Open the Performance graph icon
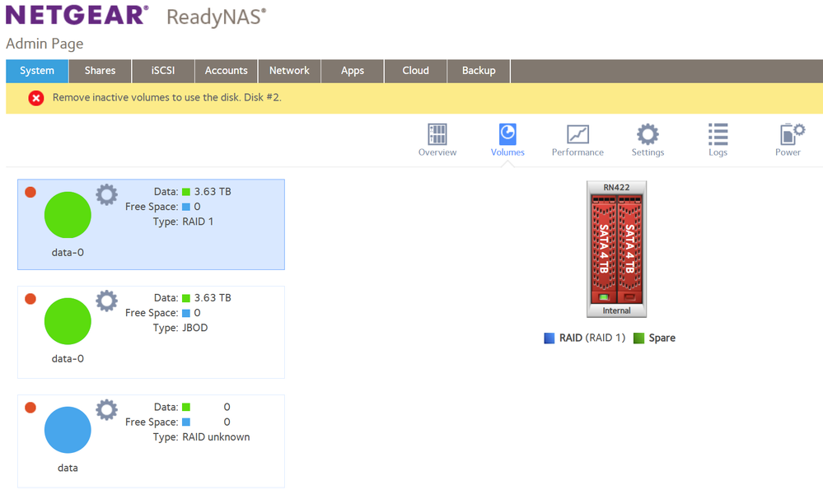Screen dimensions: 823x504 coord(578,135)
